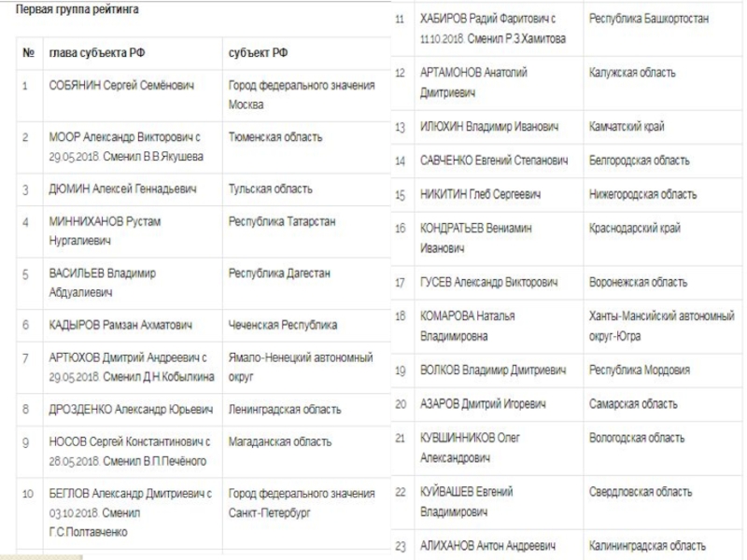Screen dimensions: 747x560
Task: Click the 'Нижегородская область' cell
Action: (643, 194)
